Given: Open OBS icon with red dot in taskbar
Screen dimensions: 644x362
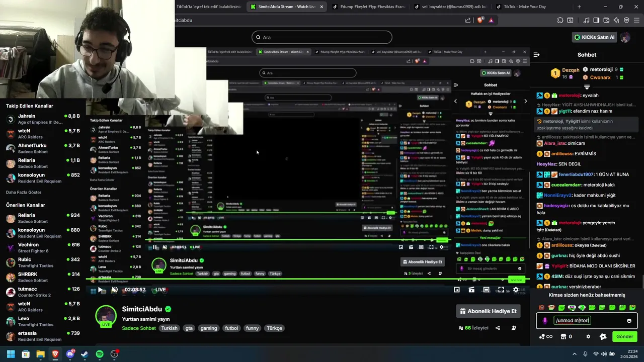Looking at the screenshot, I should point(114,354).
